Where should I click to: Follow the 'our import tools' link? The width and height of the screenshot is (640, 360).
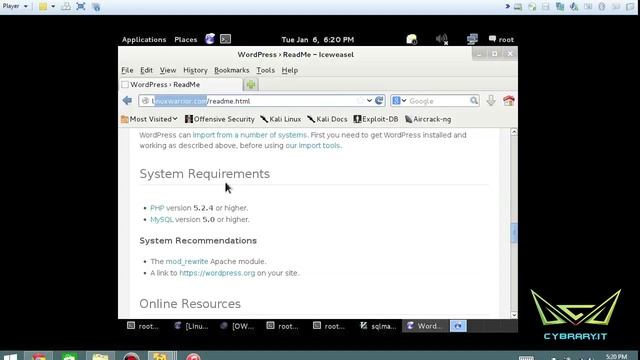(313, 146)
